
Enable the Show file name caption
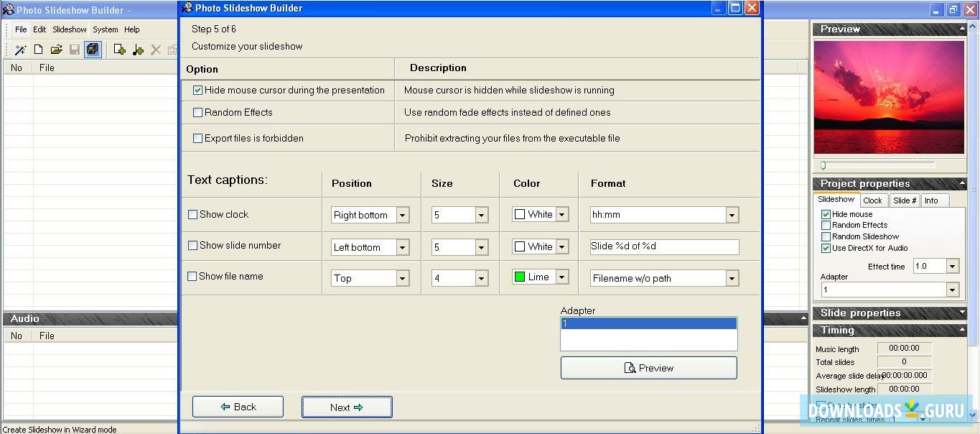point(192,276)
